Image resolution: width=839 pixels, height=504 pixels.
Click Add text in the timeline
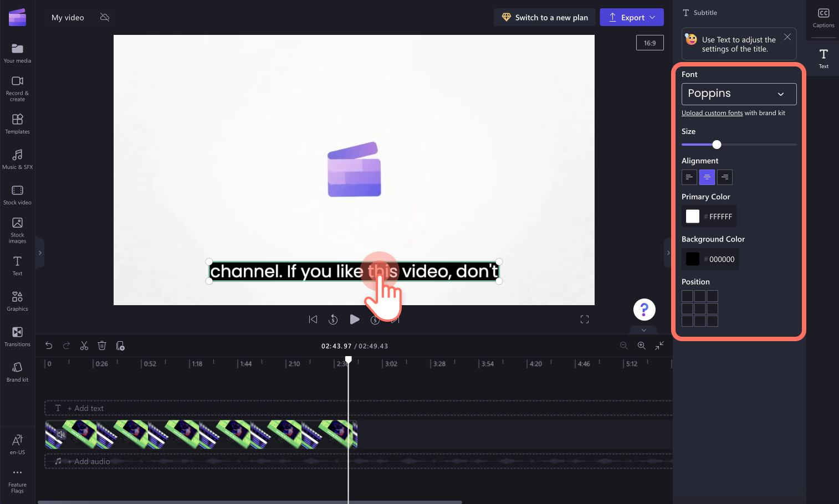(86, 408)
